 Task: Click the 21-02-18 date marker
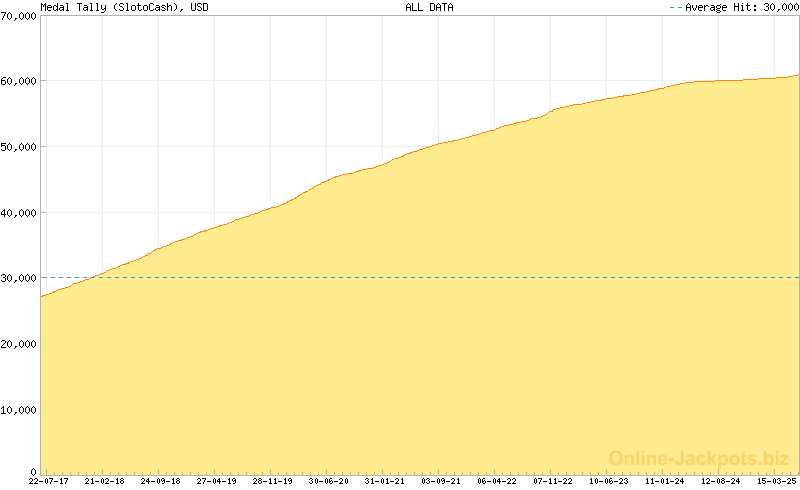coord(104,481)
